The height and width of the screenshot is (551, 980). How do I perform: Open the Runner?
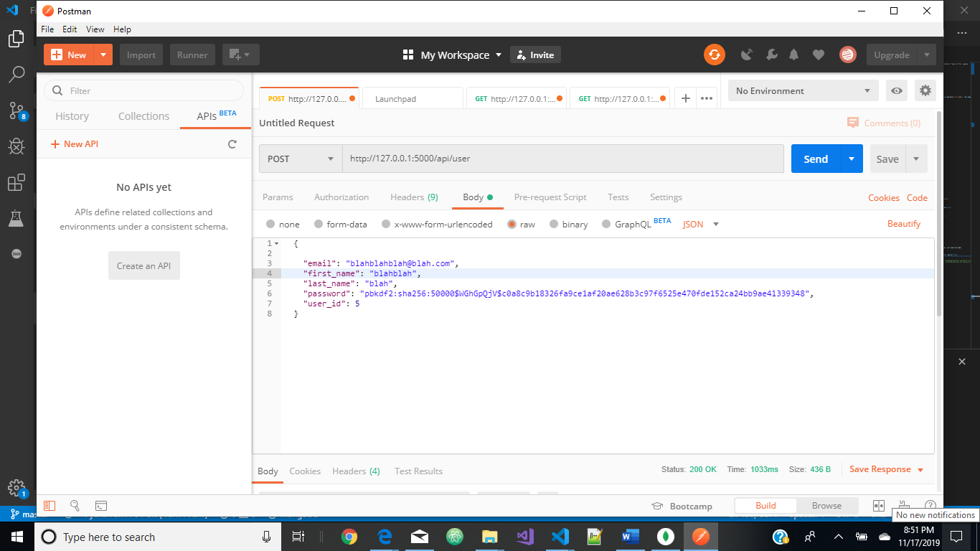[192, 55]
